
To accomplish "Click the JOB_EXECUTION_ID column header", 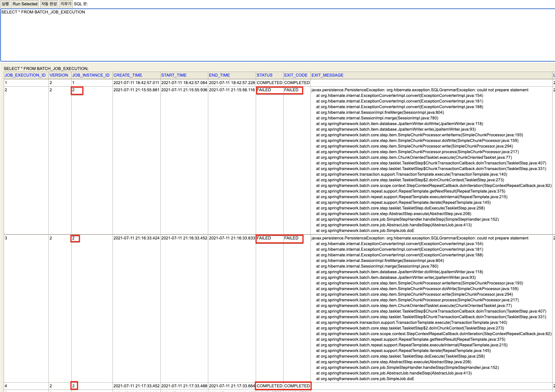I will point(25,75).
